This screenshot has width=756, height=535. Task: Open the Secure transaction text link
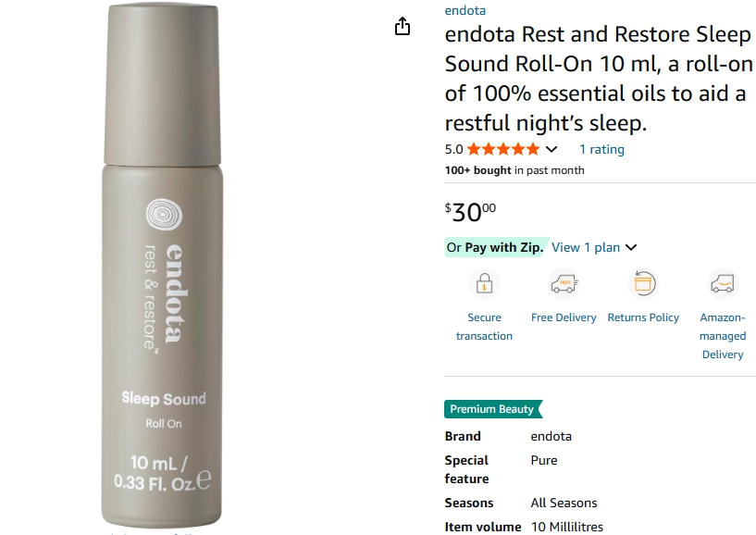coord(484,327)
